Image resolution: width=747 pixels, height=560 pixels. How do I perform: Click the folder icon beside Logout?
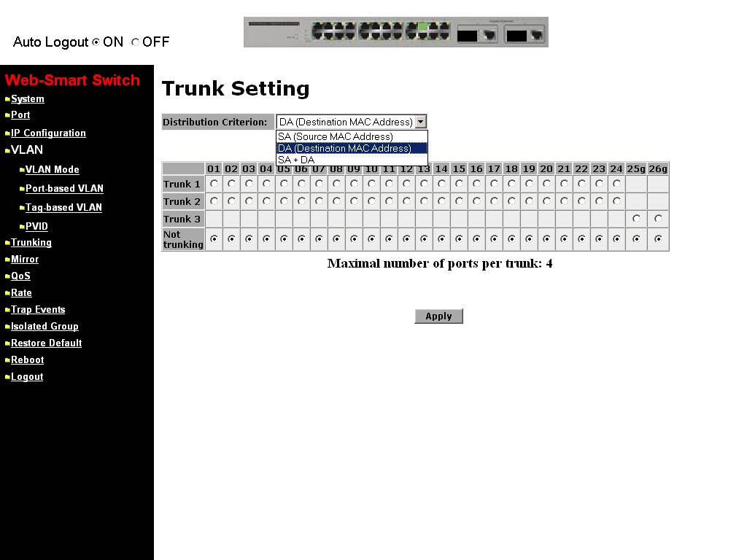(7, 377)
